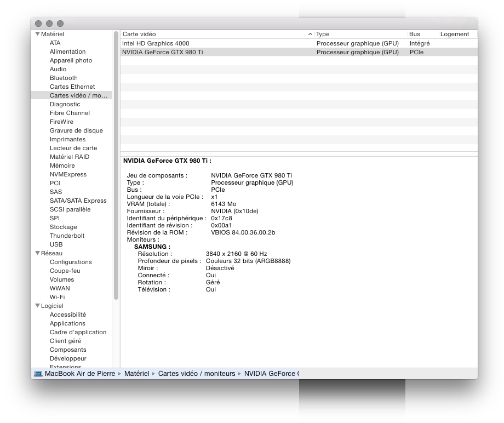Click the sidebar vertical scrollbar
504x423 pixels.
coord(116,165)
